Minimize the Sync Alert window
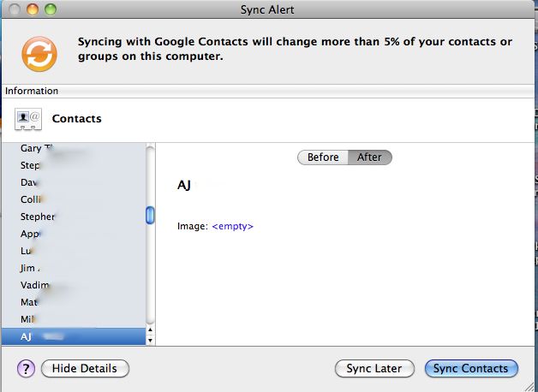Image resolution: width=538 pixels, height=392 pixels. [33, 9]
